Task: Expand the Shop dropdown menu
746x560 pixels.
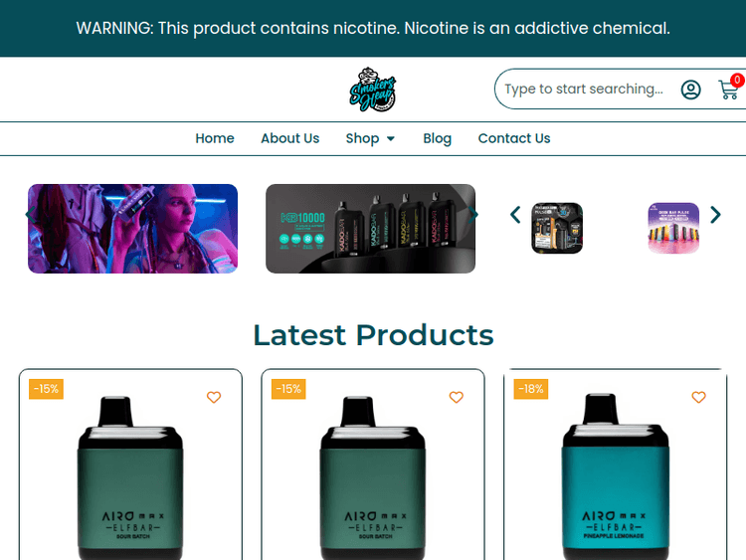Action: 370,138
